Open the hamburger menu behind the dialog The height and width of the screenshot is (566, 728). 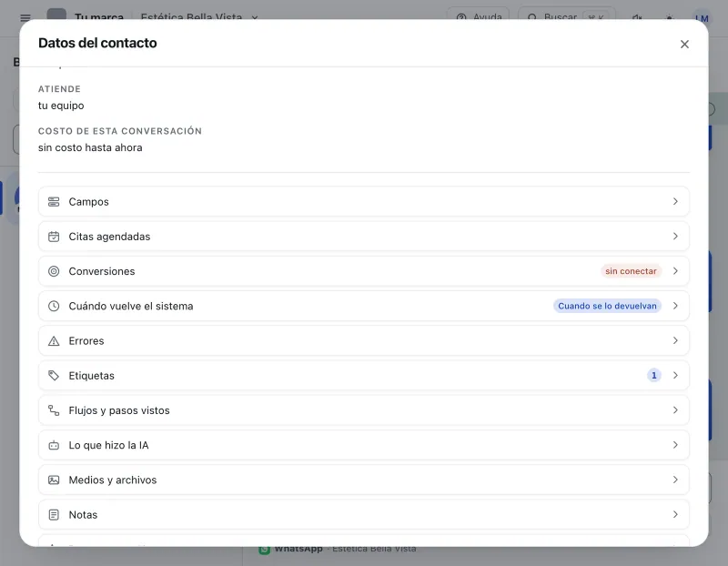coord(25,17)
